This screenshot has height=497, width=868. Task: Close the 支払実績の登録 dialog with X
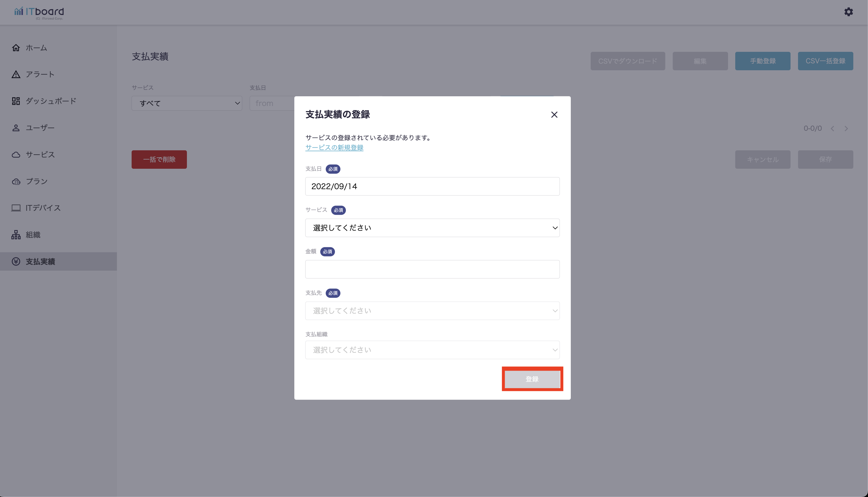554,115
